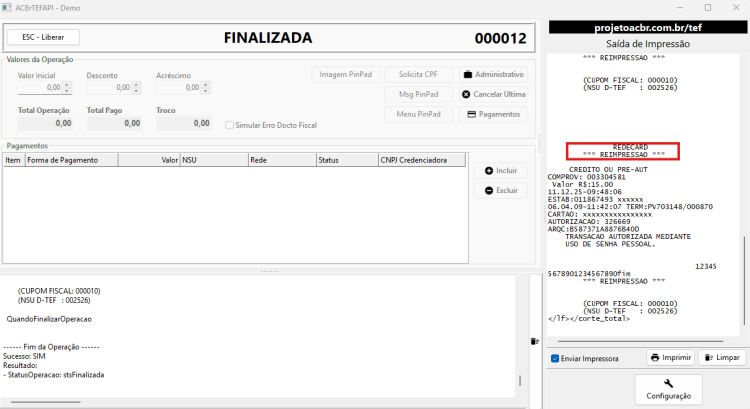Focus the Desconto input field
This screenshot has height=409, width=750.
[109, 88]
